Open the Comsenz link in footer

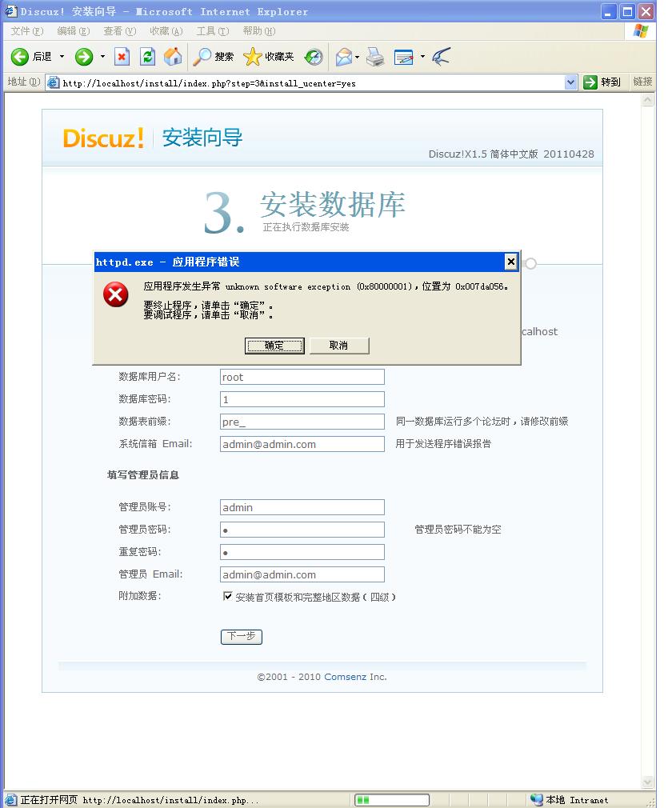[x=346, y=677]
